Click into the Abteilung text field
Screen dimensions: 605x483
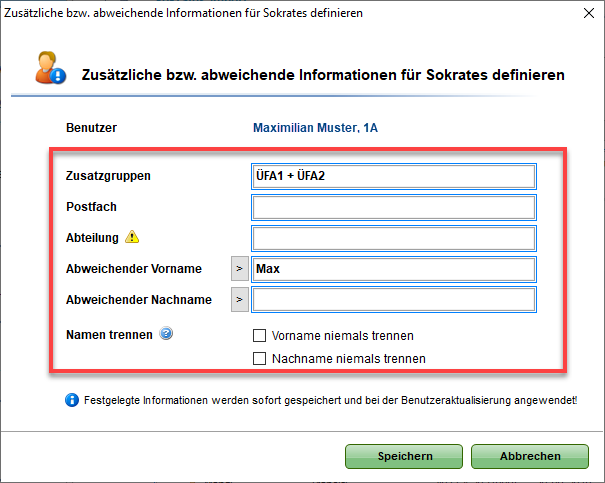point(394,238)
